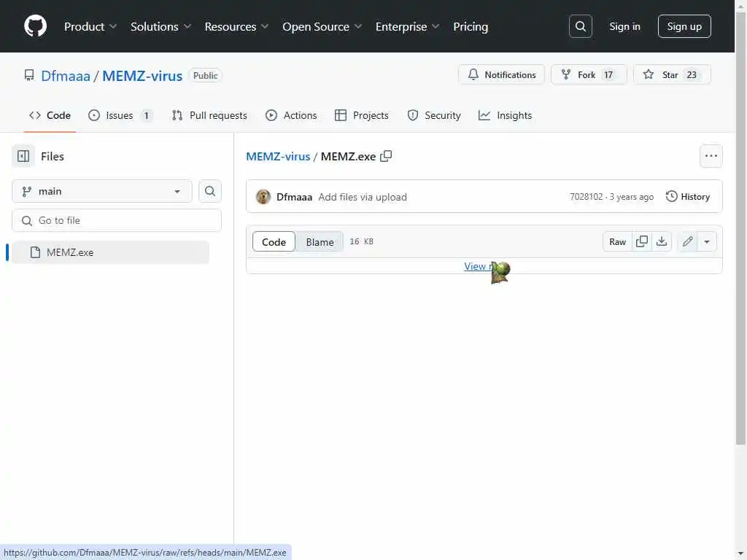Expand the Enterprise menu
Screen dimensions: 747x560
coord(408,27)
